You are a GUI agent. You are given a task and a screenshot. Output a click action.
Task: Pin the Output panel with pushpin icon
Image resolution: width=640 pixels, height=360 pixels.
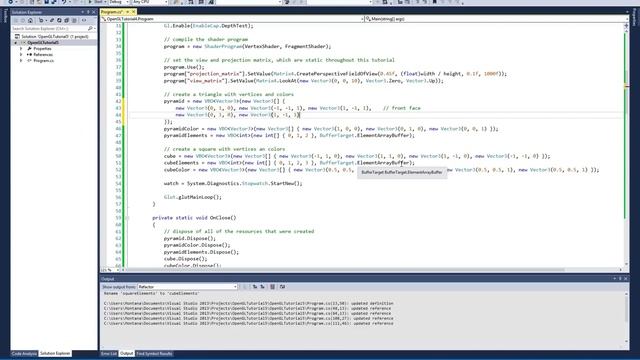tap(620, 279)
